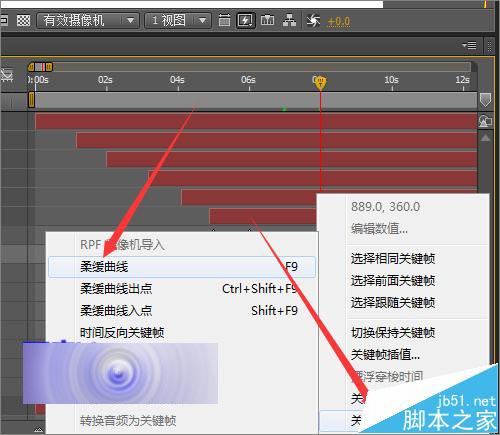This screenshot has width=500, height=435.
Task: Choose 柔缓曲线入点 menu entry
Action: [182, 311]
